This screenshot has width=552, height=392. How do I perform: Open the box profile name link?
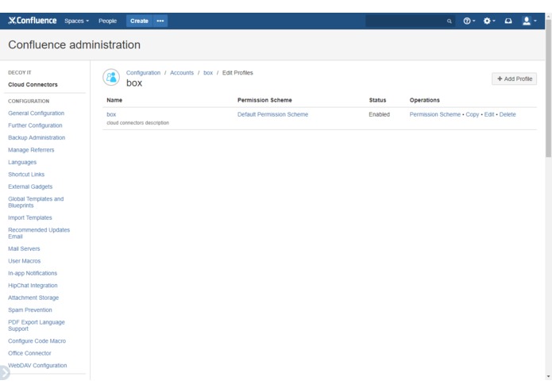(x=111, y=114)
